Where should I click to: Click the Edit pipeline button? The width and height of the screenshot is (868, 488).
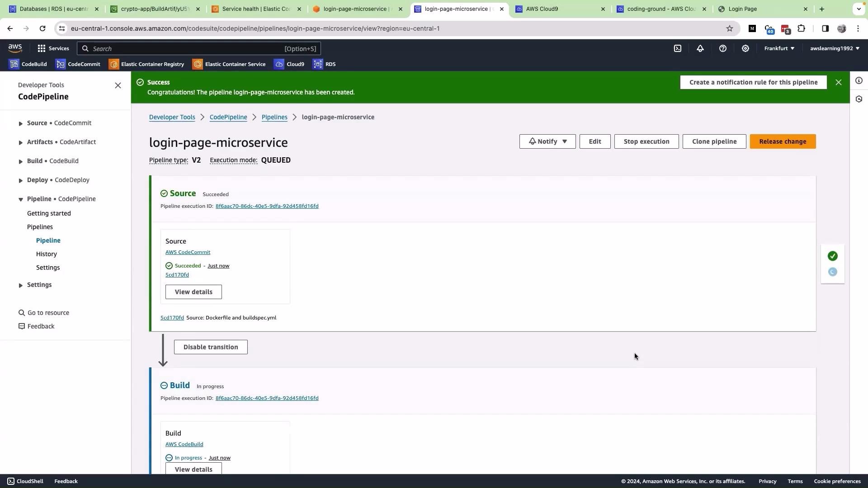pos(595,141)
